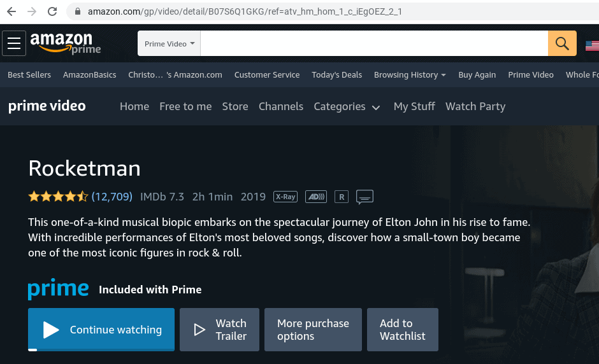This screenshot has height=364, width=599.
Task: Open the 12,709 customer reviews link
Action: (112, 197)
